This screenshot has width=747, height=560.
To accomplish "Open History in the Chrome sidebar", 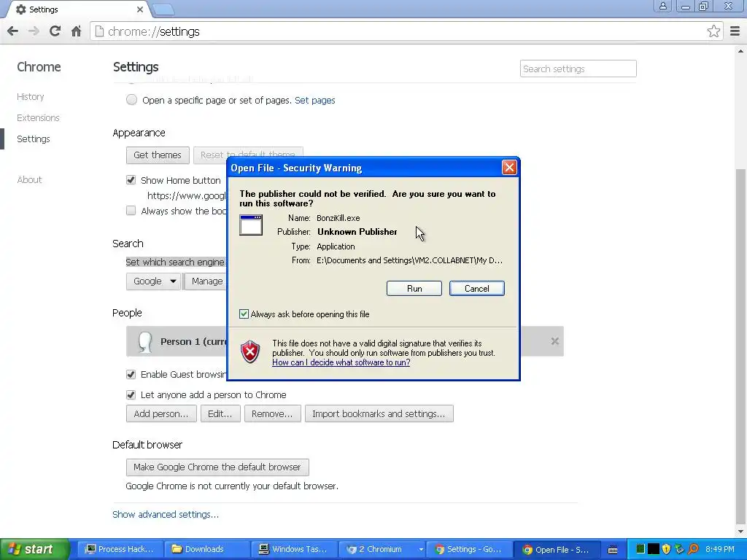I will tap(31, 97).
